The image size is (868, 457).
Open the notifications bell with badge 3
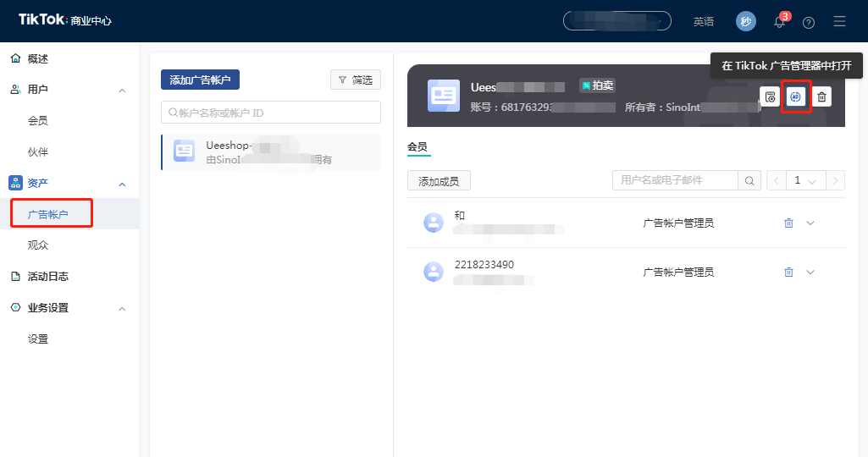(x=780, y=21)
